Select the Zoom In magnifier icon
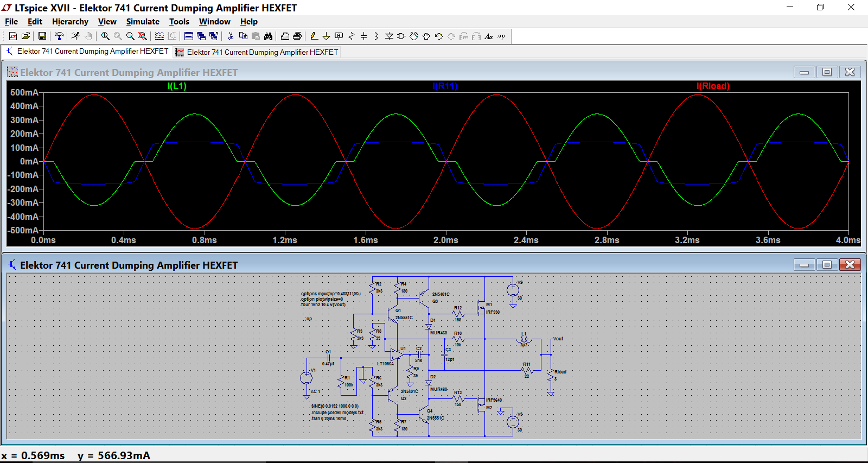This screenshot has height=463, width=868. pyautogui.click(x=105, y=36)
